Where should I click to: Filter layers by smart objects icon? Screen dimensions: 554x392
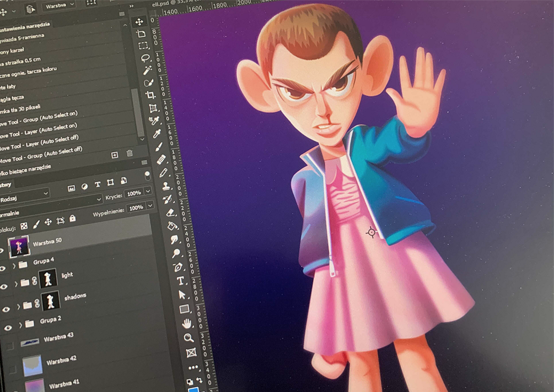tap(123, 181)
